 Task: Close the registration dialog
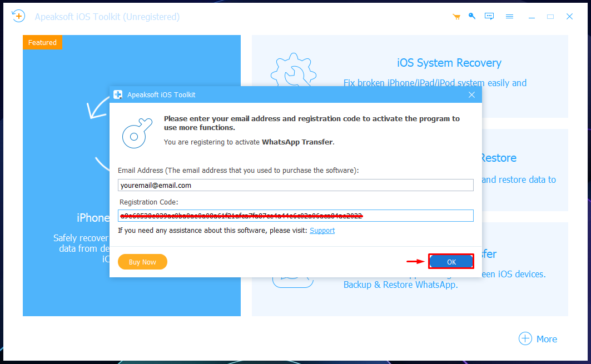click(471, 95)
